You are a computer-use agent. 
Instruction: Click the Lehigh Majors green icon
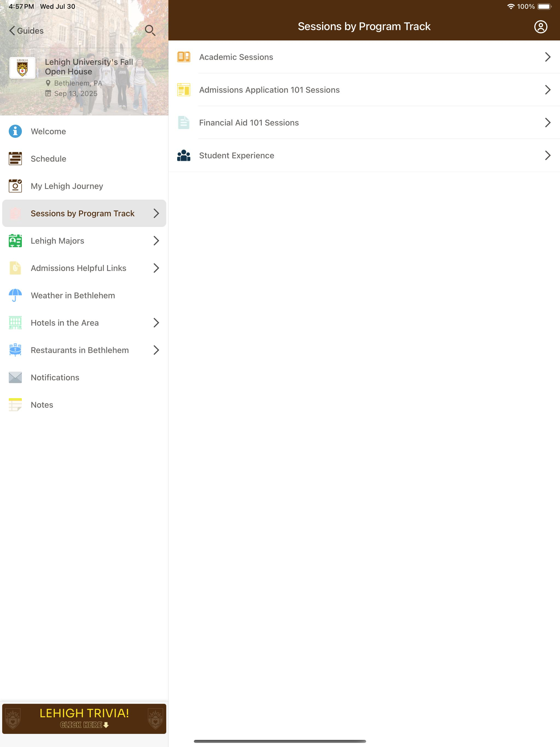[15, 241]
